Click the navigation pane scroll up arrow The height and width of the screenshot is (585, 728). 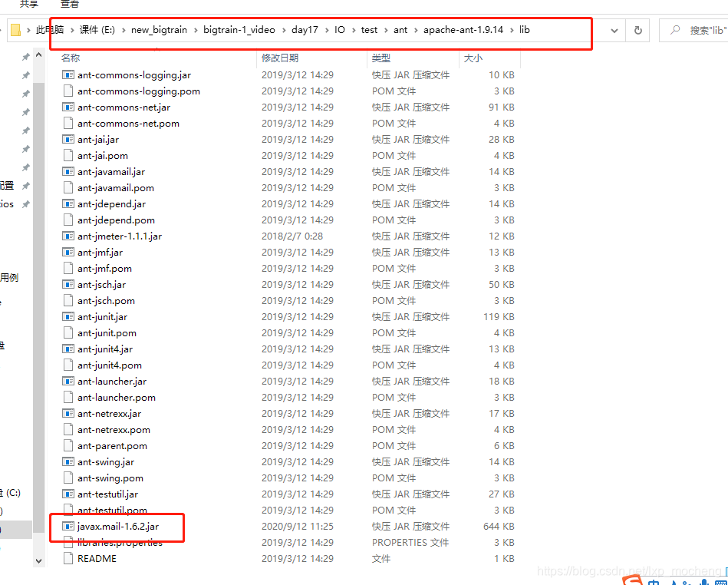[38, 56]
